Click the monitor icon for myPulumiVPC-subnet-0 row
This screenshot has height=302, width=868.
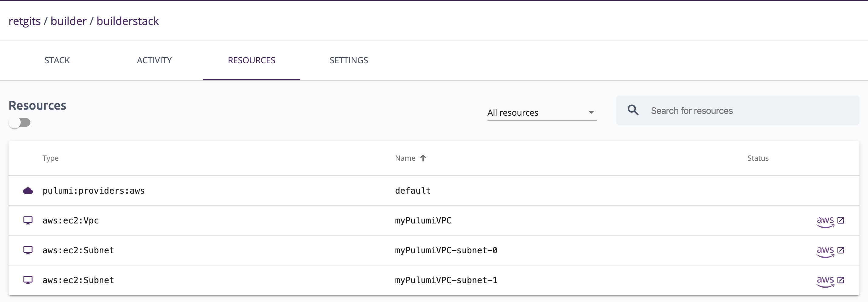[28, 250]
